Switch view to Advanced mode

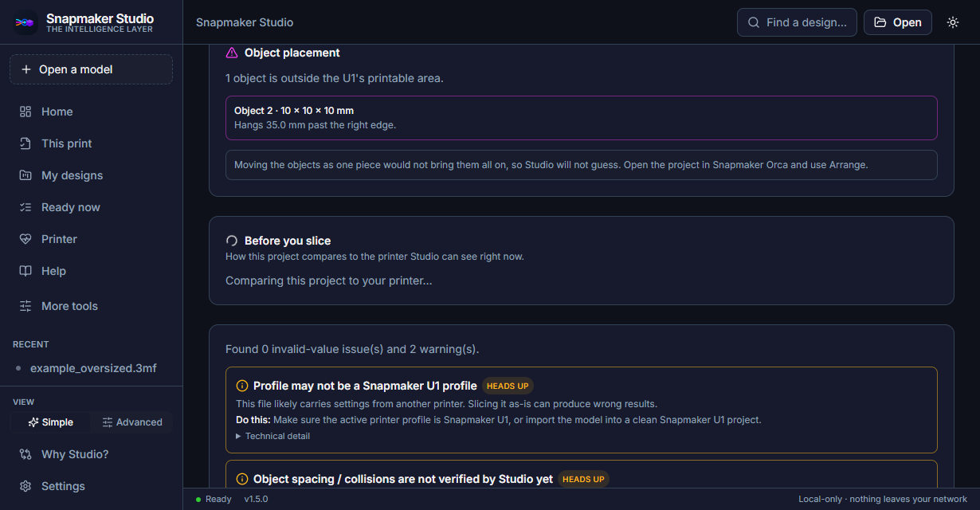click(132, 422)
